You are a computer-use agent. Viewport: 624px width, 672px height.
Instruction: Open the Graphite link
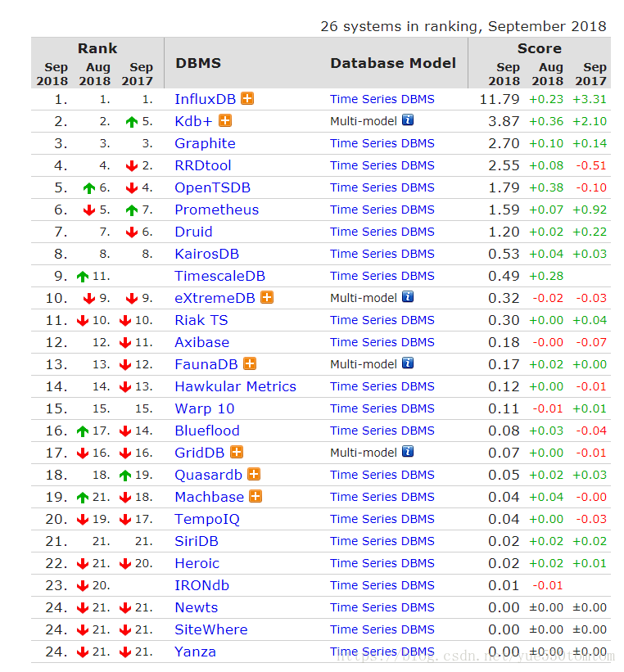point(205,143)
